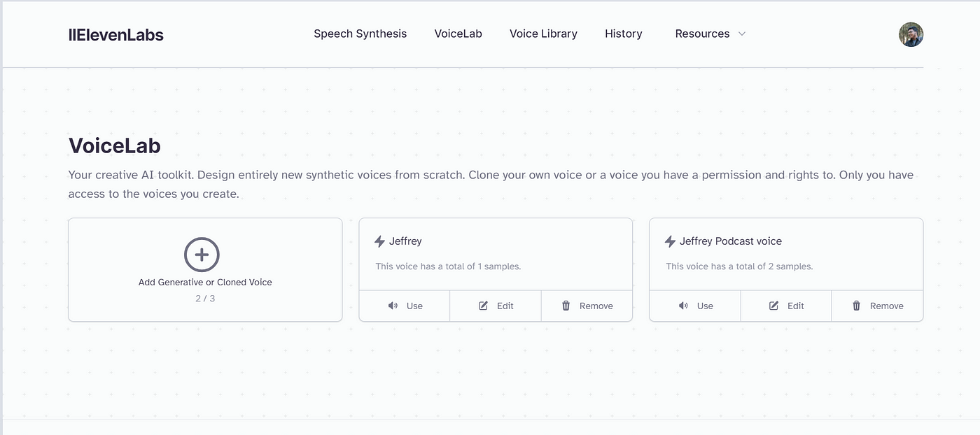Select Add Generative or Cloned Voice
This screenshot has height=435, width=980.
(x=205, y=270)
